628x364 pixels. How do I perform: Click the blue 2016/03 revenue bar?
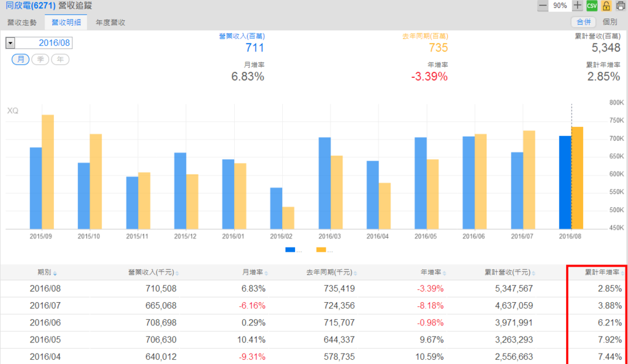pyautogui.click(x=324, y=183)
